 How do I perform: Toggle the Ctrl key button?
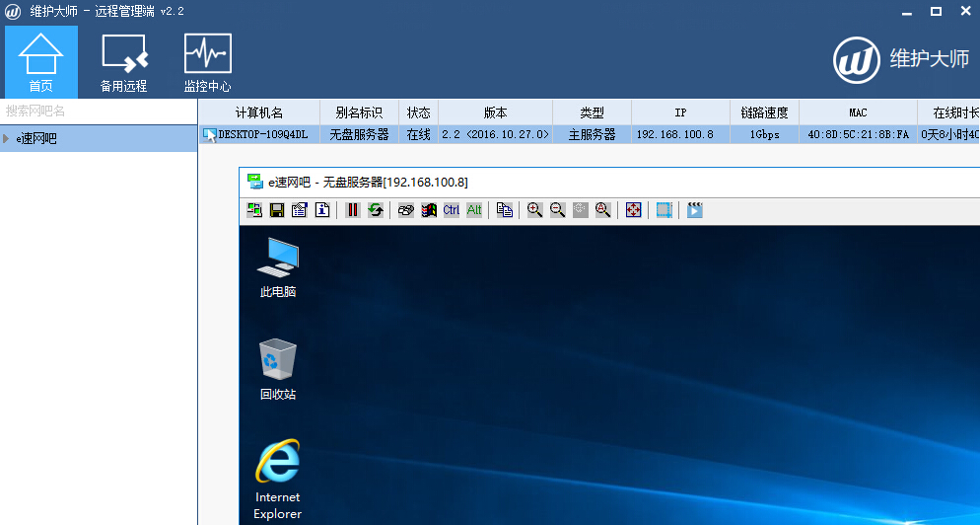click(x=452, y=210)
